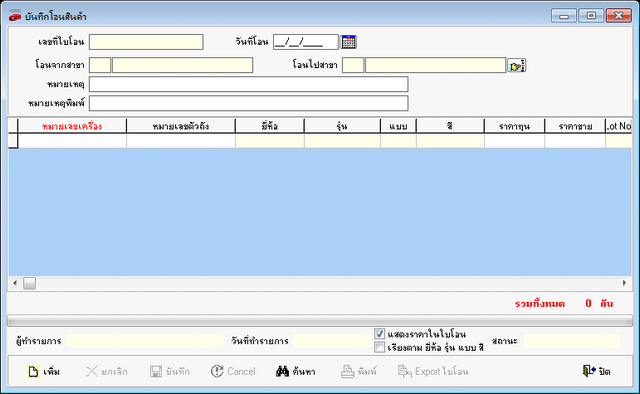This screenshot has height=394, width=640.
Task: Enable the เรียงตาม ยี่ห้อ รุ่น แบบ สี checkbox
Action: coord(380,347)
